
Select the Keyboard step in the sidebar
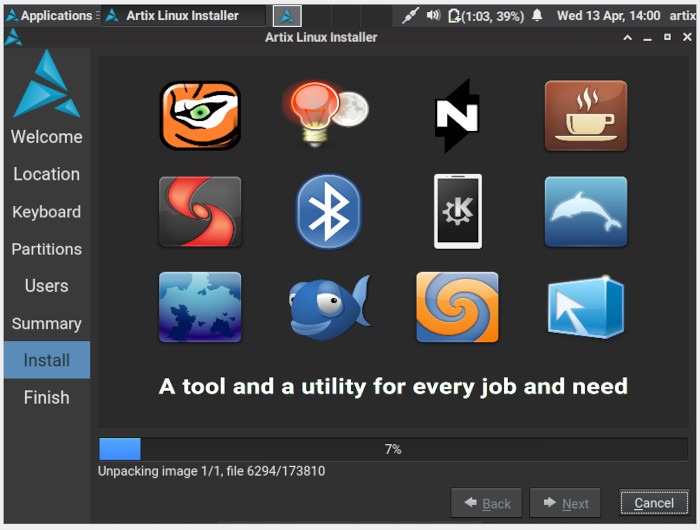click(47, 212)
